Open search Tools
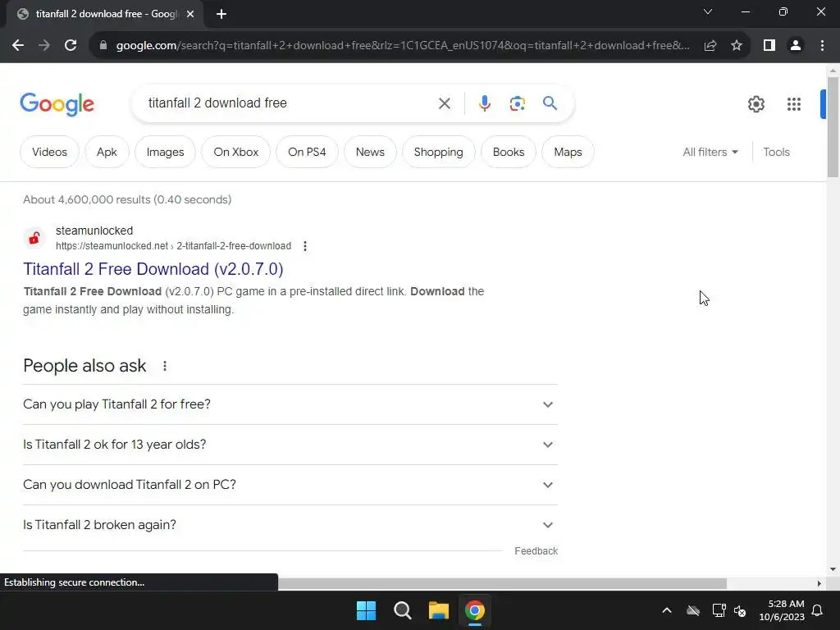The image size is (840, 630). click(776, 152)
